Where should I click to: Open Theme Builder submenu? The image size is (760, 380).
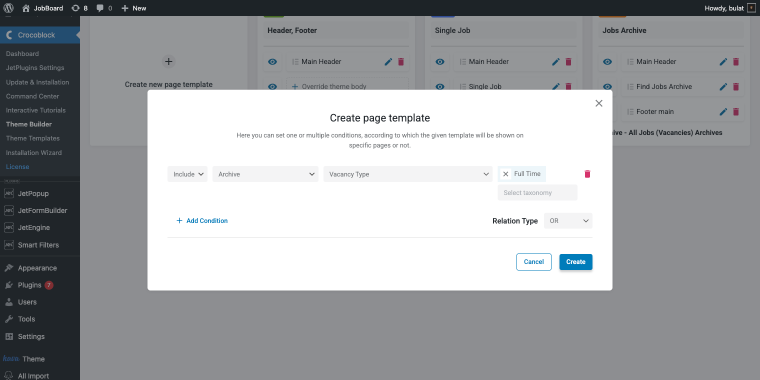point(29,125)
